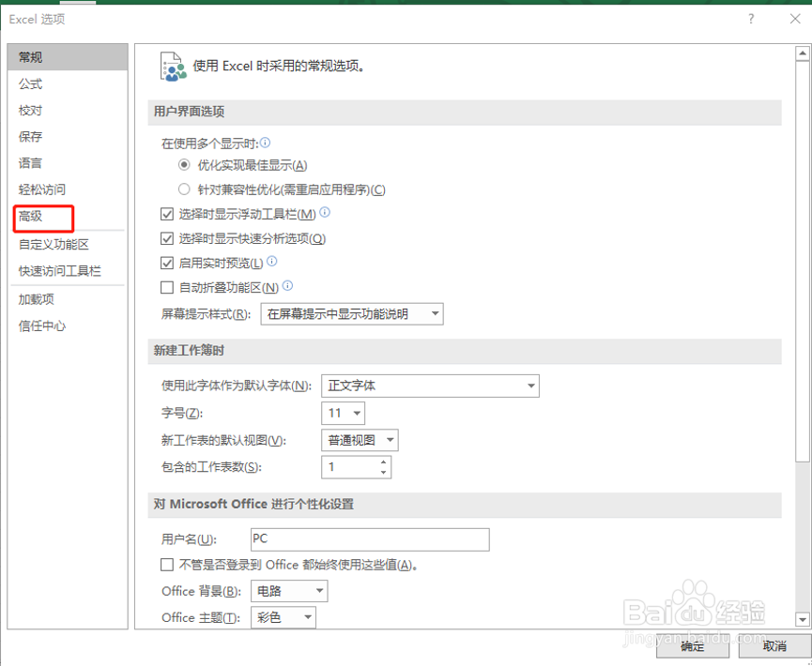Viewport: 812px width, 666px height.
Task: Toggle 启用实时预览(L) checkbox
Action: pyautogui.click(x=167, y=263)
